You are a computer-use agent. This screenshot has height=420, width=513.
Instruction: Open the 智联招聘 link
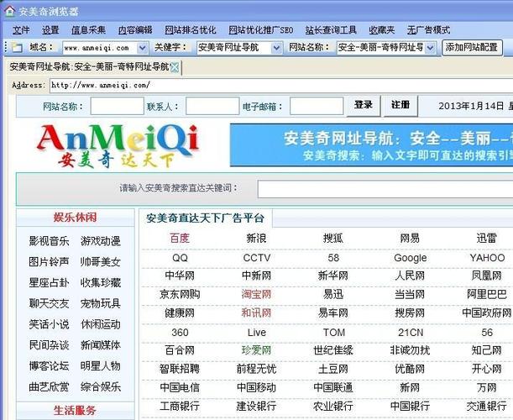pos(180,369)
